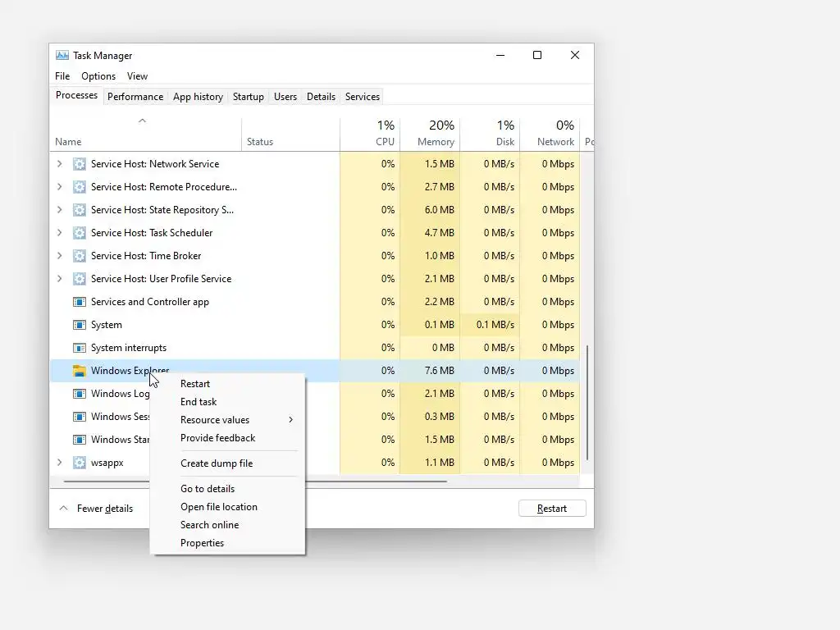Click the Windows Start-Up process icon
840x630 pixels.
click(80, 440)
